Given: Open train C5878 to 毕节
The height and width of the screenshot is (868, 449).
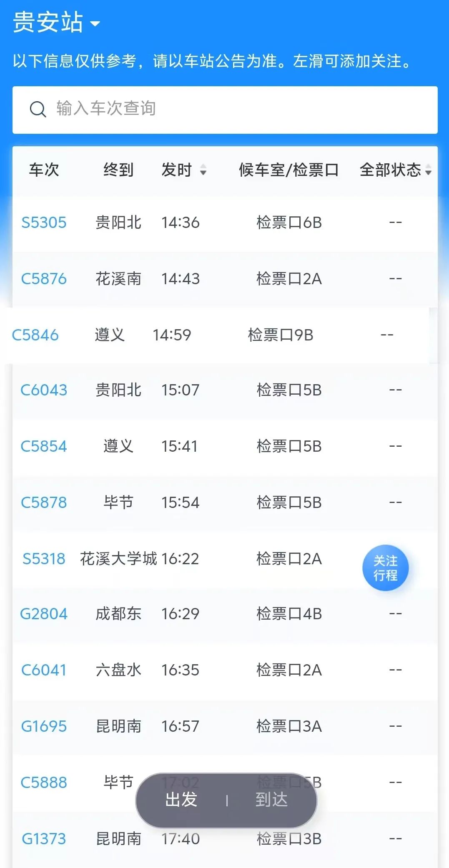Looking at the screenshot, I should coord(44,503).
